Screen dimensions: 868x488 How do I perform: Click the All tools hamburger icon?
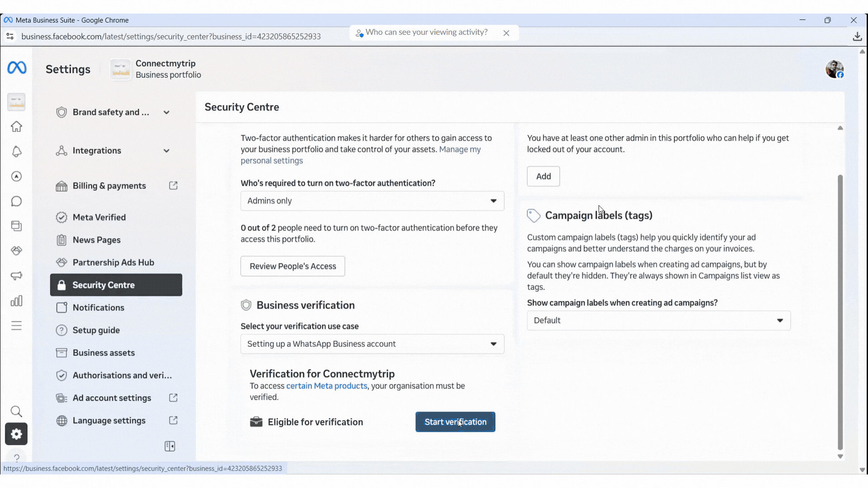pos(17,326)
